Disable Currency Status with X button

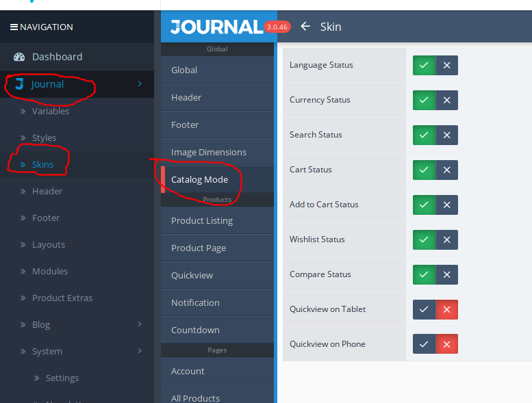[x=447, y=100]
